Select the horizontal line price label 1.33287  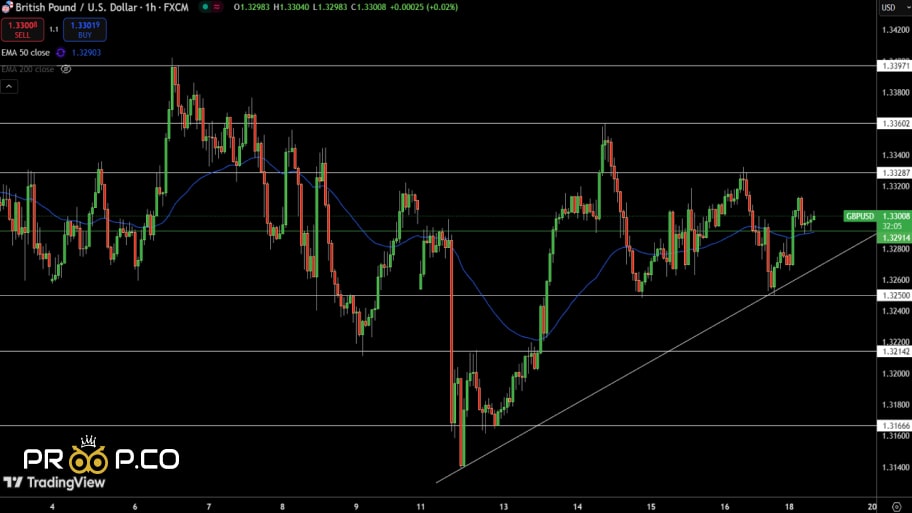[x=894, y=173]
